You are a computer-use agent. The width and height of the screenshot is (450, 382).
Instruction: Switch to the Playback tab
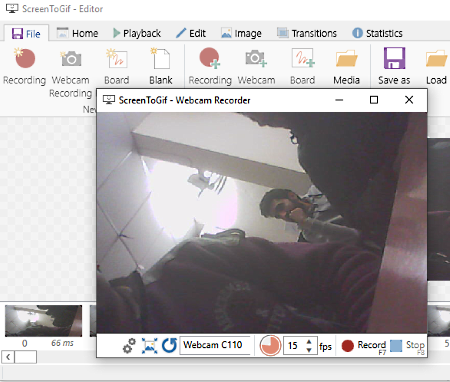coord(137,33)
